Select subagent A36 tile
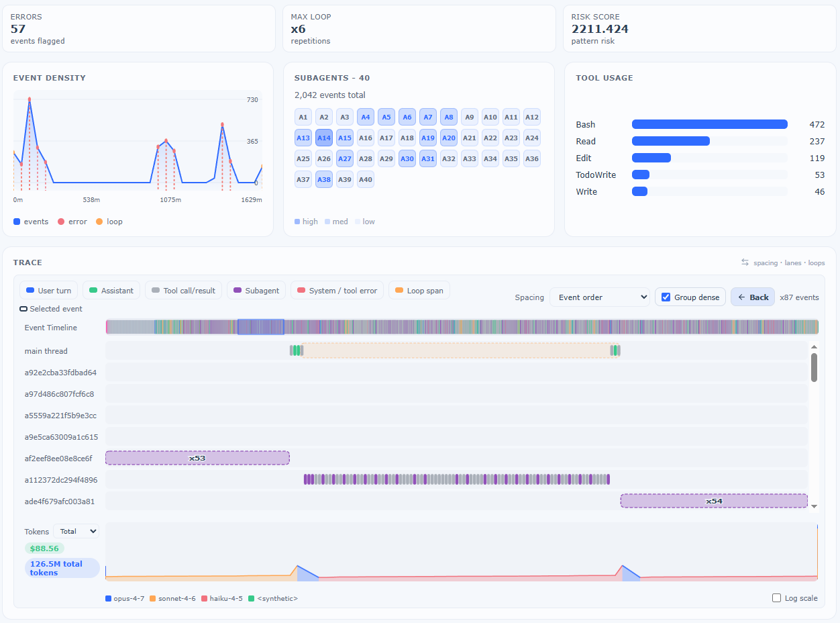The image size is (840, 623). coord(532,159)
